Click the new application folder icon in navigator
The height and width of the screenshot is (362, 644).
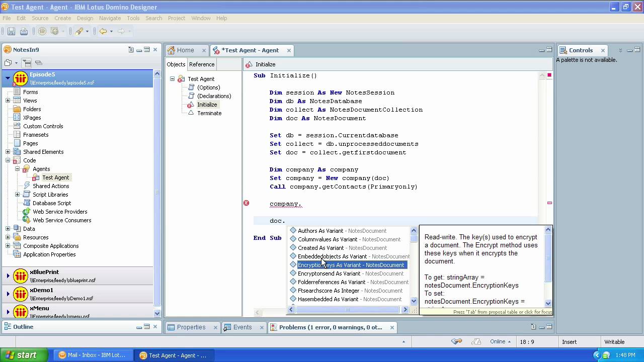coord(8,63)
